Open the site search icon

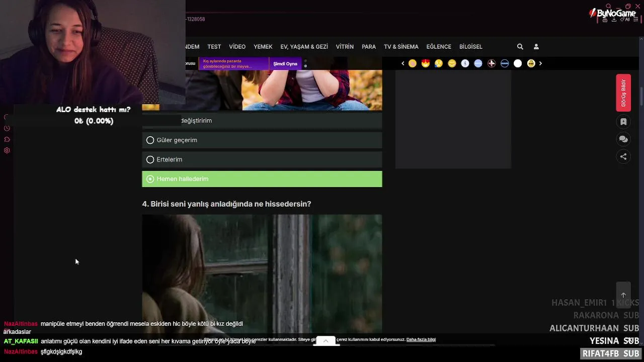pos(520,47)
